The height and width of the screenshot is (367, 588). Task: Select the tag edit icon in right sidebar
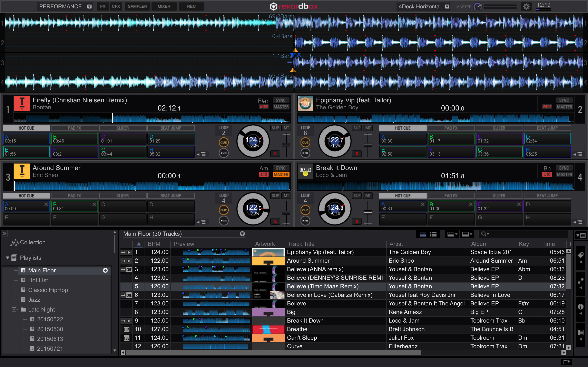[581, 255]
